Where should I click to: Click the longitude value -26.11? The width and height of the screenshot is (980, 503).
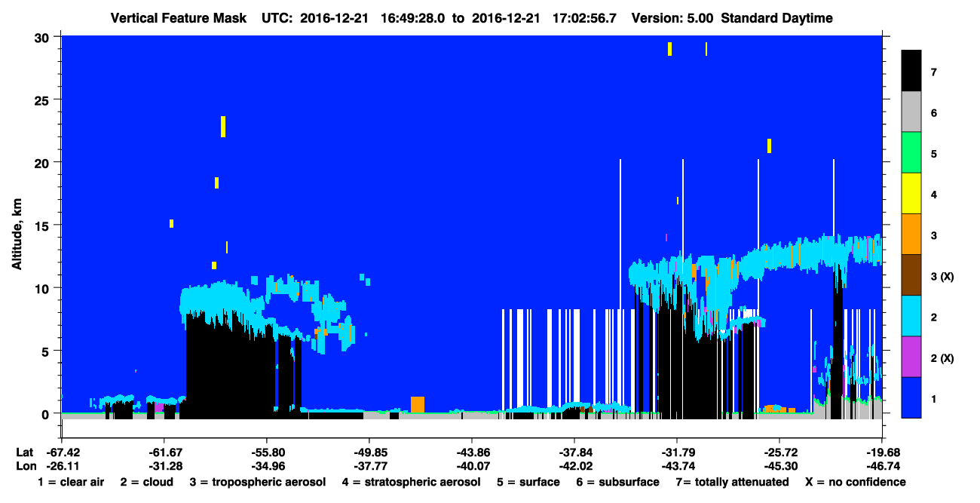[x=62, y=466]
